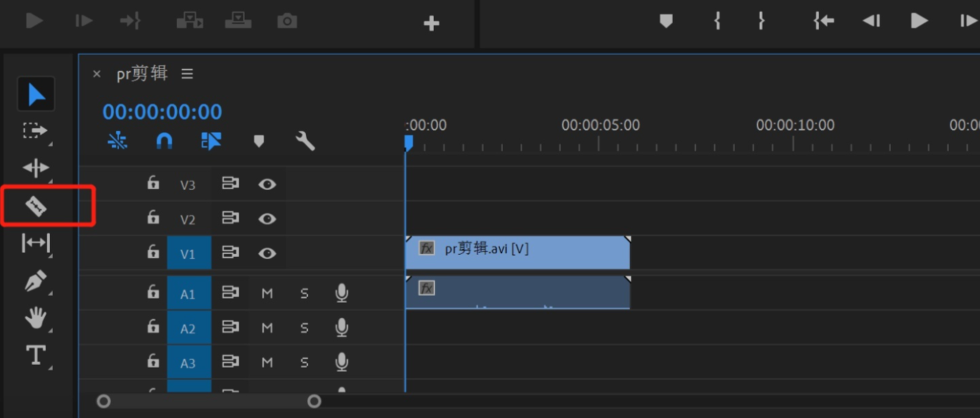Open the pr剪辑 sequence panel menu
This screenshot has width=980, height=418.
pos(187,73)
